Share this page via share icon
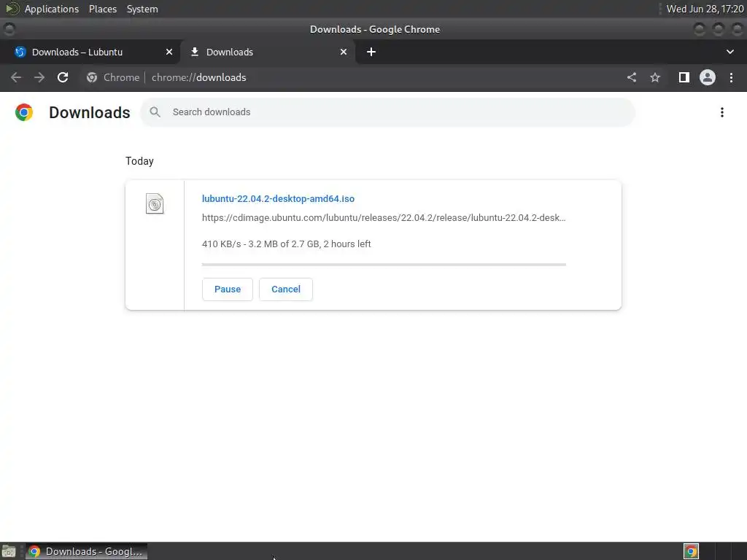747x560 pixels. (632, 77)
